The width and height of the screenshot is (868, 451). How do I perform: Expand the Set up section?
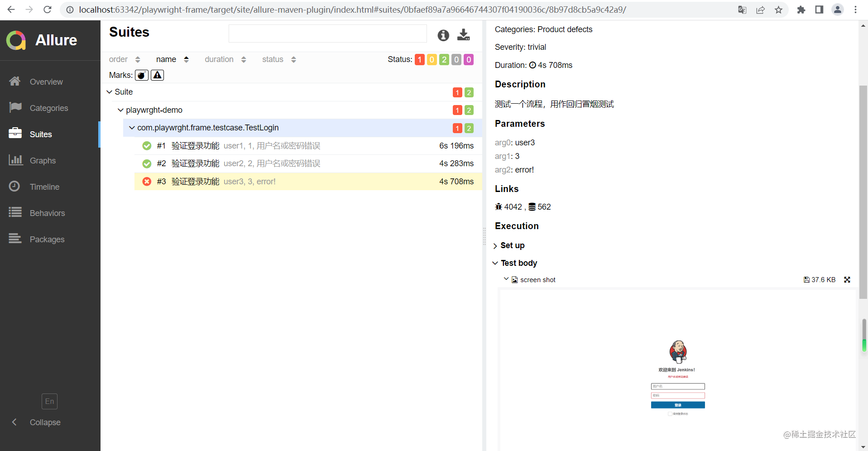click(509, 245)
